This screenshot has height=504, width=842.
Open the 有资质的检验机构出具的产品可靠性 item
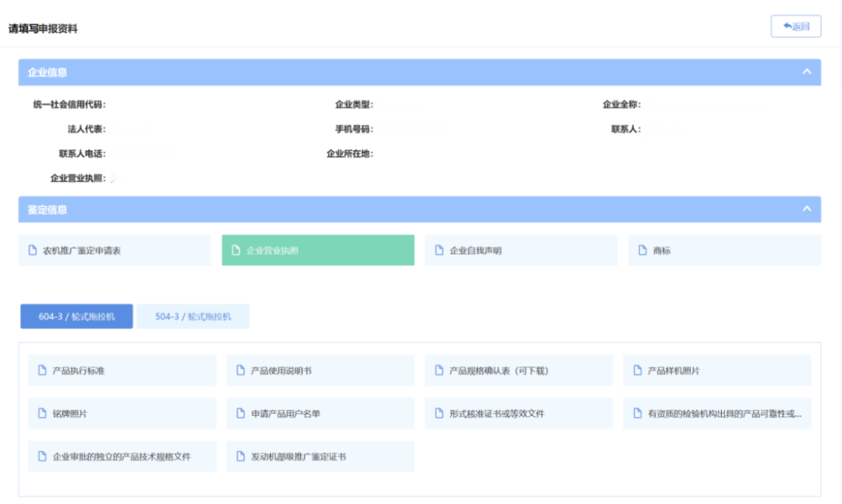point(716,414)
